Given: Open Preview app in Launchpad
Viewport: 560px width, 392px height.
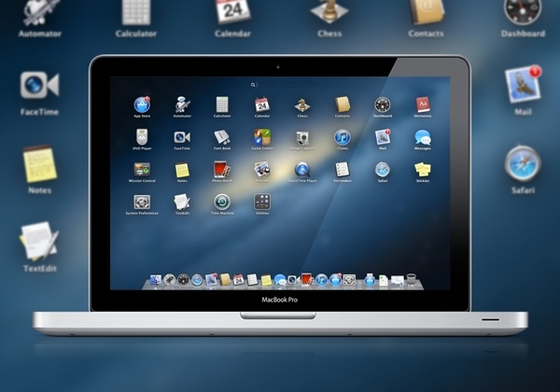Looking at the screenshot, I should click(262, 170).
